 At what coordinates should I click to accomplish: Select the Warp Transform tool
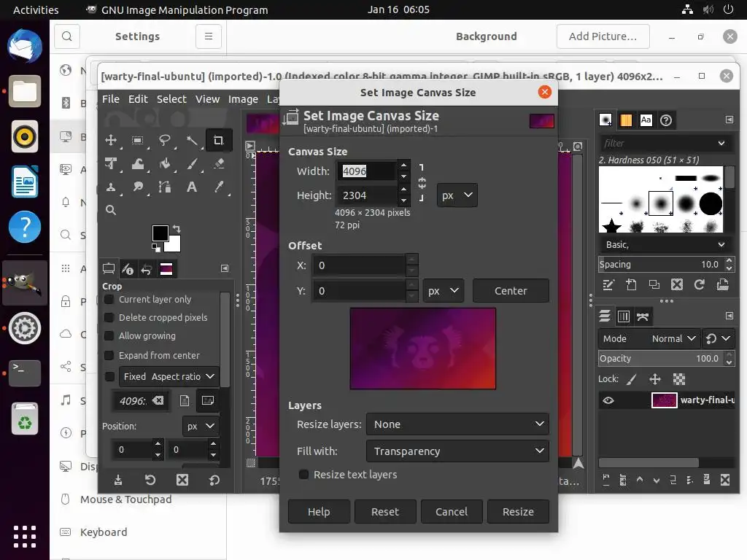[138, 164]
